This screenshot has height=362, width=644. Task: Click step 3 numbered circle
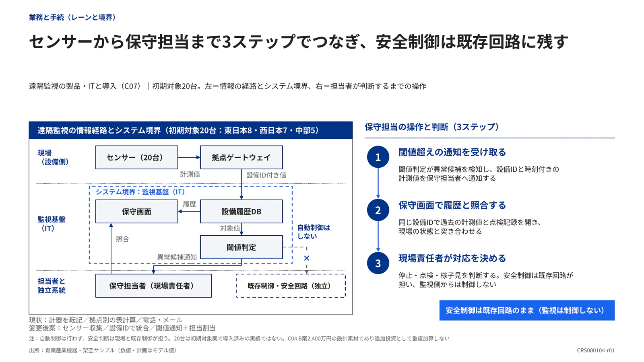[378, 263]
